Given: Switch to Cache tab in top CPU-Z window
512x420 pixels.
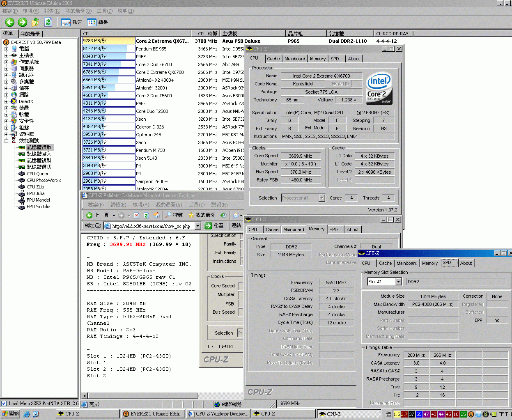Looking at the screenshot, I should (273, 59).
